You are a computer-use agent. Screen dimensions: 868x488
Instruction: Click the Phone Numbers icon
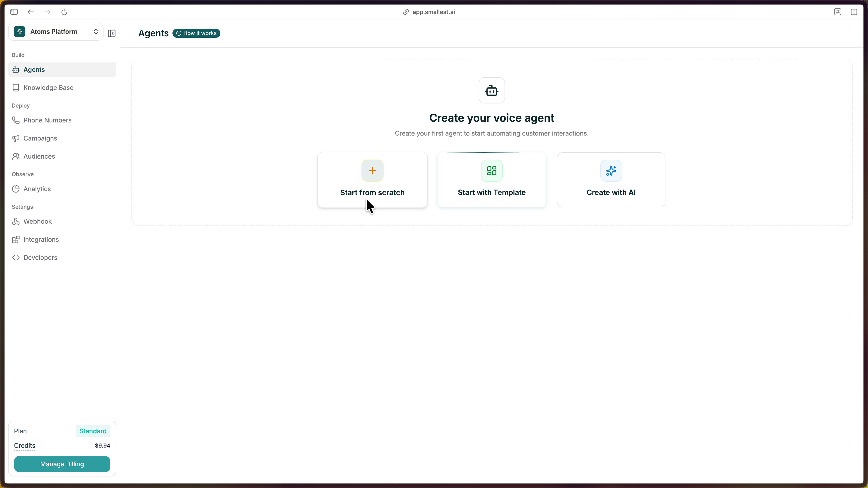tap(16, 120)
